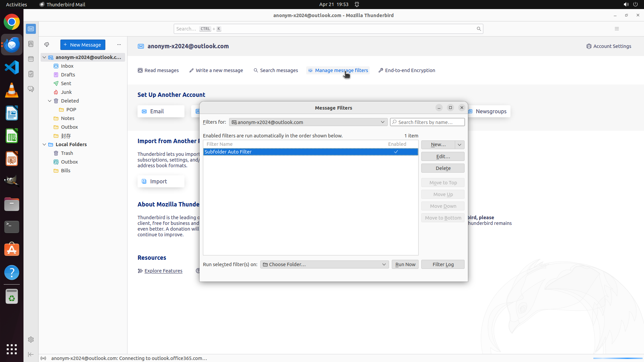Open folder pane options ellipsis button

pyautogui.click(x=119, y=45)
